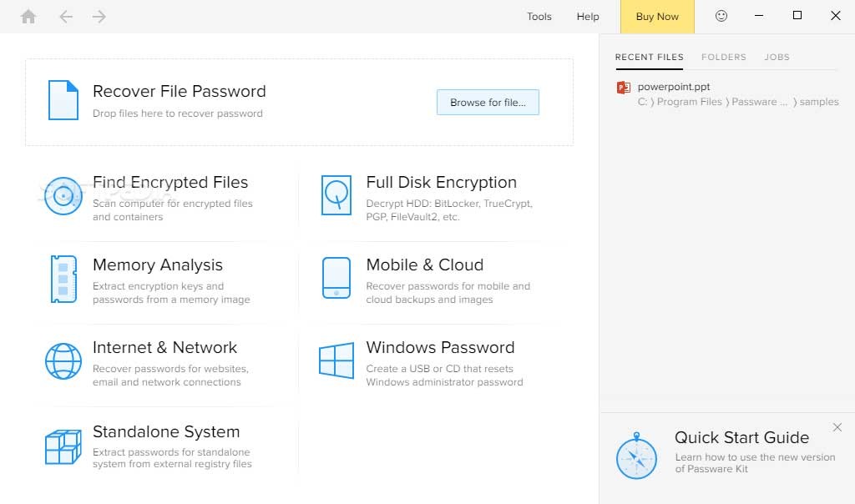This screenshot has width=855, height=504.
Task: Click the Browse for file button
Action: 488,103
